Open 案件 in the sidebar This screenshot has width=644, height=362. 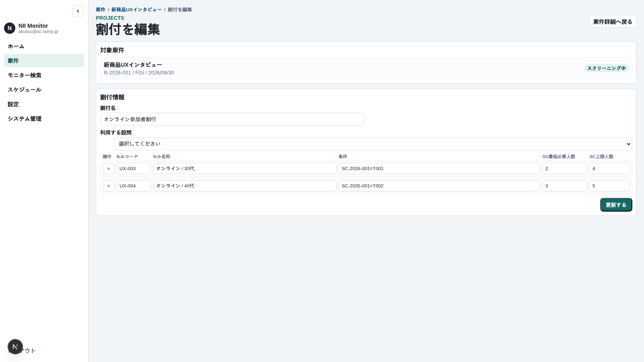[44, 61]
